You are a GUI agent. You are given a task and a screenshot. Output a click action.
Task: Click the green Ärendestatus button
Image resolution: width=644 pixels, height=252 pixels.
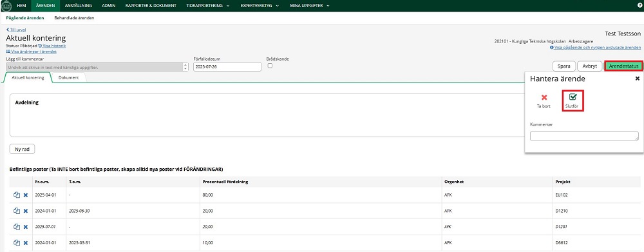(623, 66)
